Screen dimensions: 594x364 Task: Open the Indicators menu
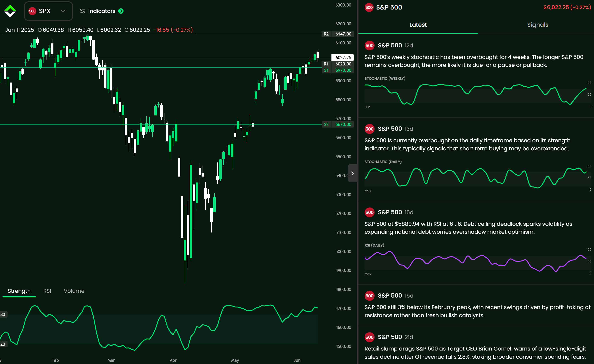coord(101,11)
